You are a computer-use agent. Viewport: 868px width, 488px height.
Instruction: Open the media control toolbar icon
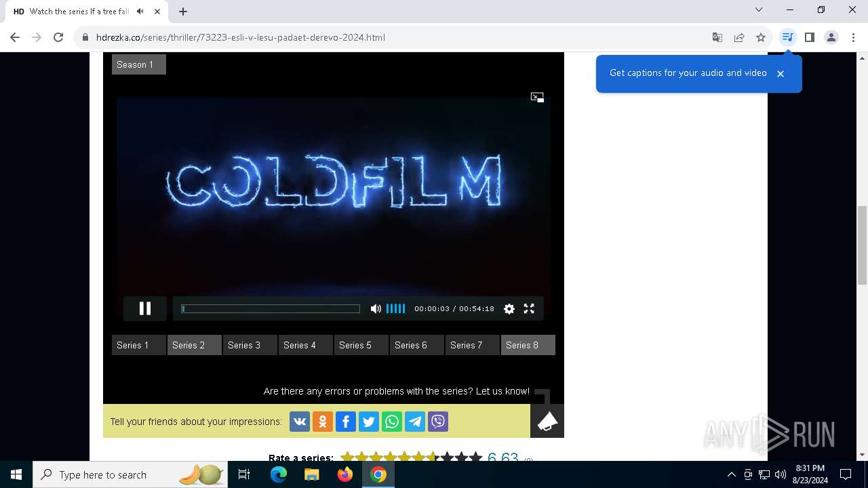click(x=787, y=37)
